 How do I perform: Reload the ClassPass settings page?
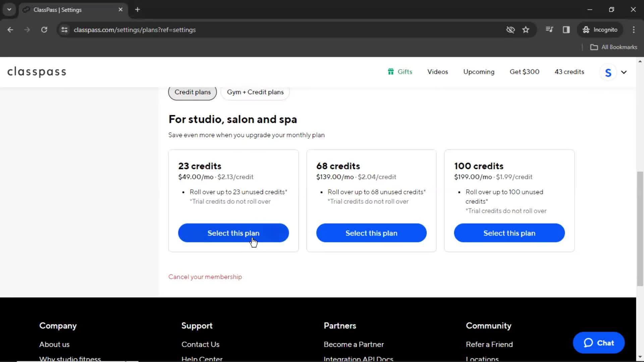click(x=44, y=30)
